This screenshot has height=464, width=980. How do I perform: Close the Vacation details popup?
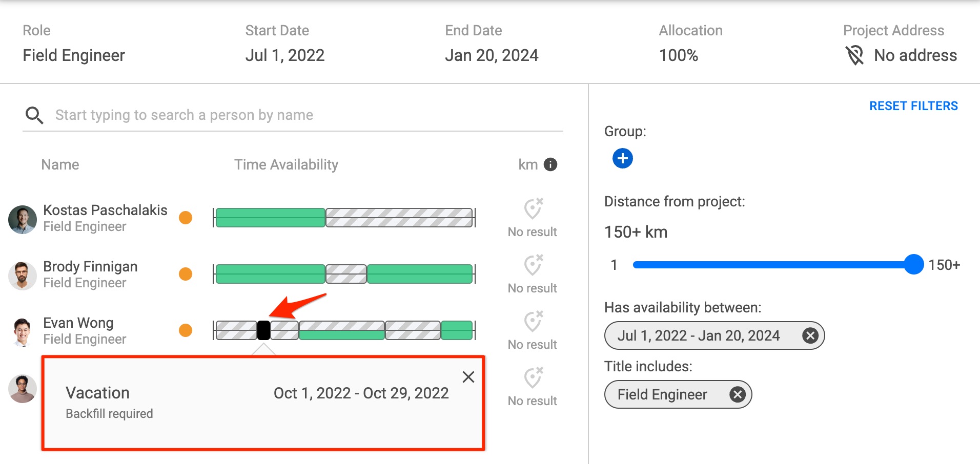coord(468,377)
